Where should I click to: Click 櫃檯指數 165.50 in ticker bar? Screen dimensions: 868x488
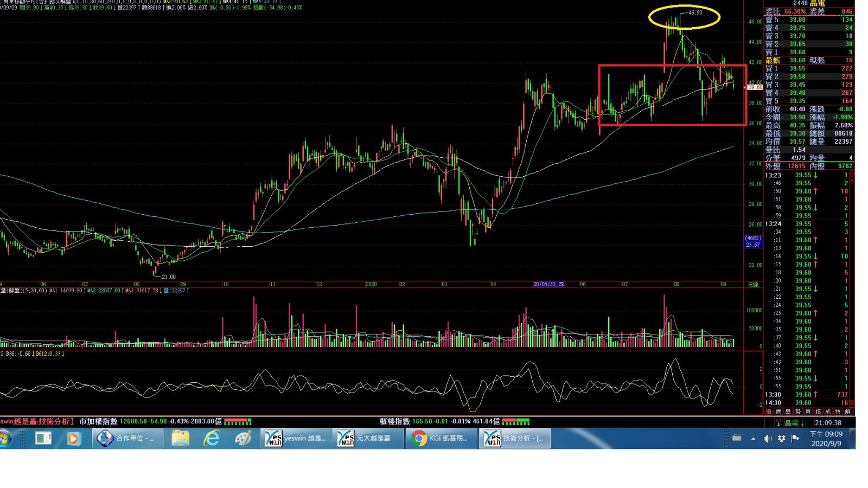pos(439,421)
